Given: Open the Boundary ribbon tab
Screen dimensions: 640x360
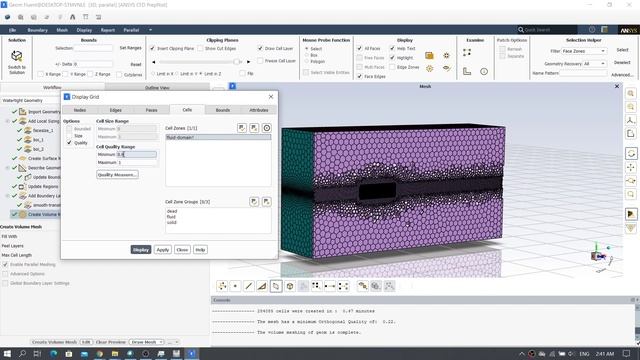Looking at the screenshot, I should point(37,30).
